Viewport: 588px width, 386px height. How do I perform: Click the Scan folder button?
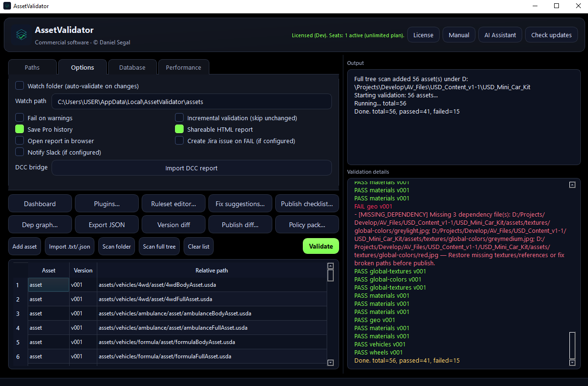pos(117,247)
